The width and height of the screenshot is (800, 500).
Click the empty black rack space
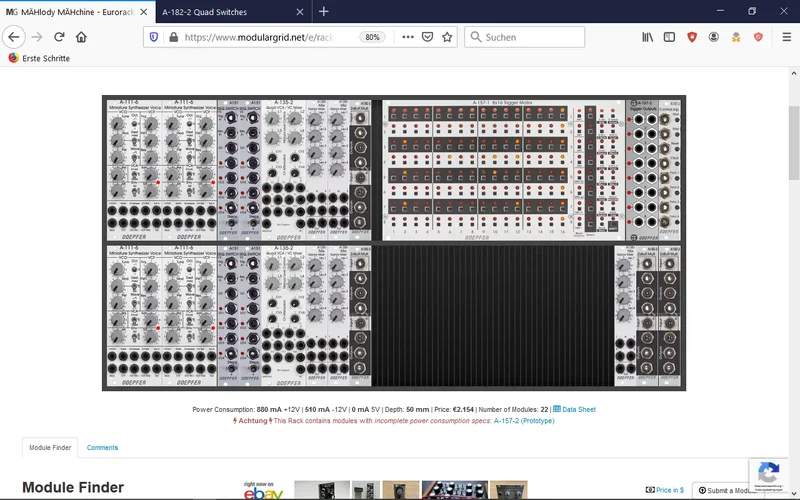point(493,316)
